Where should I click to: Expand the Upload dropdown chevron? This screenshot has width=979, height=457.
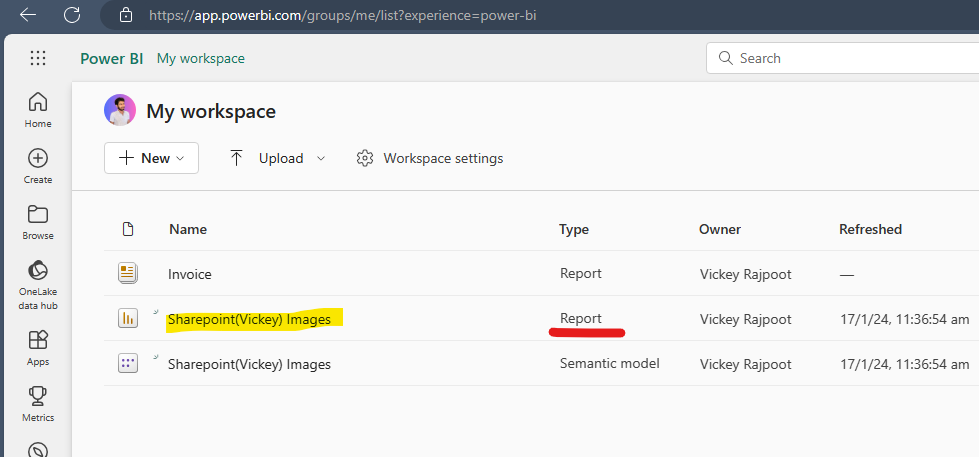tap(321, 159)
